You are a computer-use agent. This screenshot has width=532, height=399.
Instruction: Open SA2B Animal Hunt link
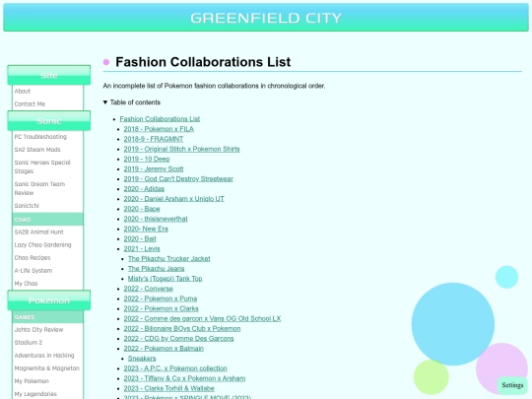pyautogui.click(x=39, y=233)
